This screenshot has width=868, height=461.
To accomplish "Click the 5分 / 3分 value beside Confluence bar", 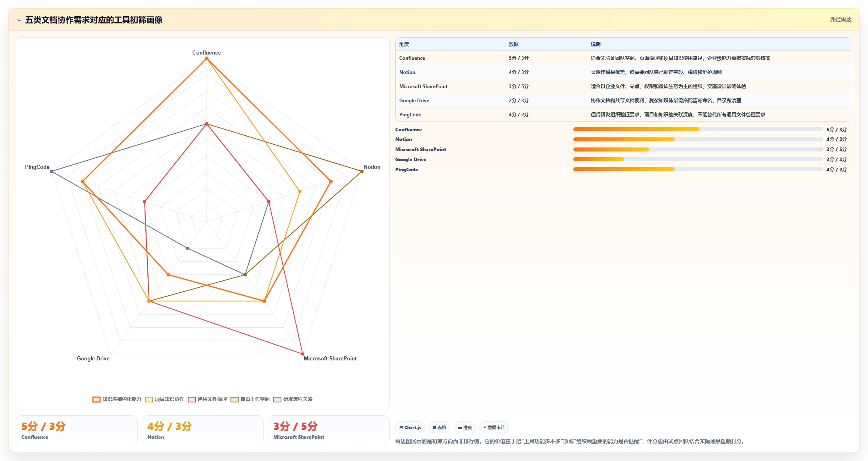I will click(x=836, y=130).
